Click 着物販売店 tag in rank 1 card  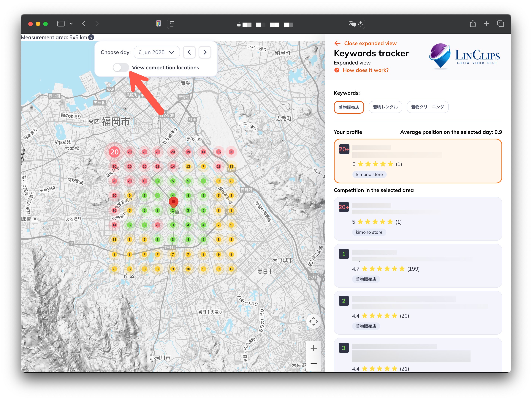366,279
